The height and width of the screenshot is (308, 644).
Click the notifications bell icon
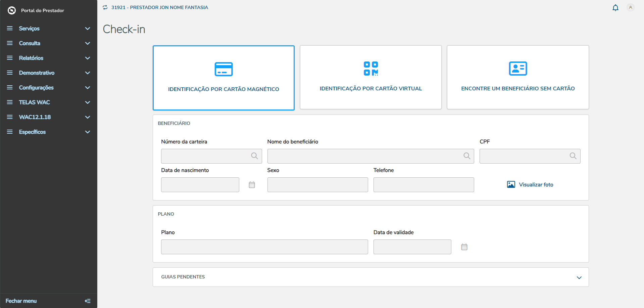click(615, 8)
